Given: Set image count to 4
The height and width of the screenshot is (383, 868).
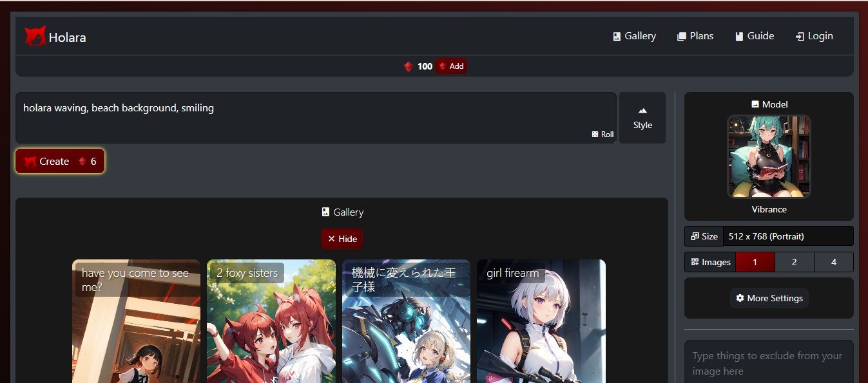Looking at the screenshot, I should pyautogui.click(x=833, y=262).
